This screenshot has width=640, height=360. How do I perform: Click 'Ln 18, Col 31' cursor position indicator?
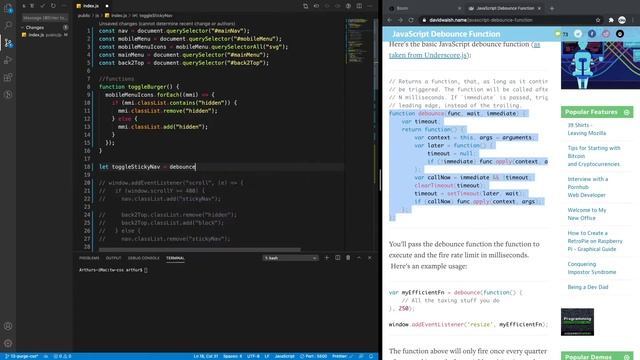click(206, 356)
